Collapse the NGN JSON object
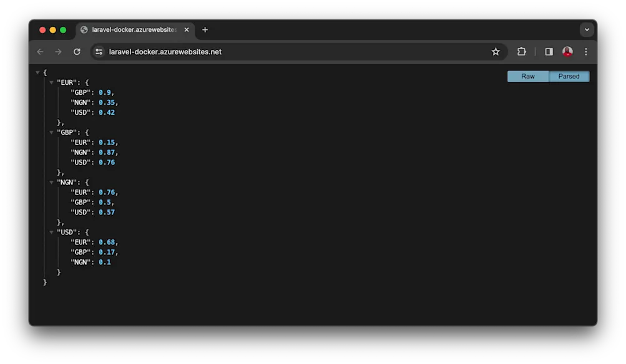Screen dimensions: 626x364 point(51,182)
